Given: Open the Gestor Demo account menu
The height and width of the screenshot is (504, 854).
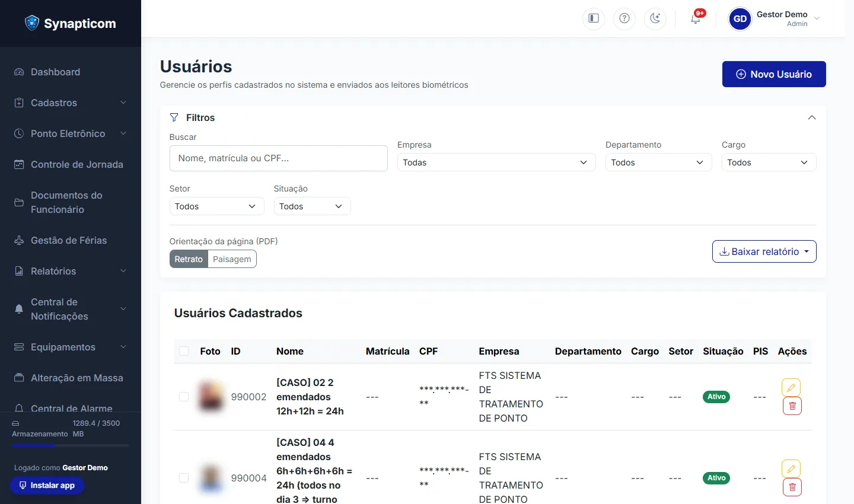Looking at the screenshot, I should pos(775,19).
